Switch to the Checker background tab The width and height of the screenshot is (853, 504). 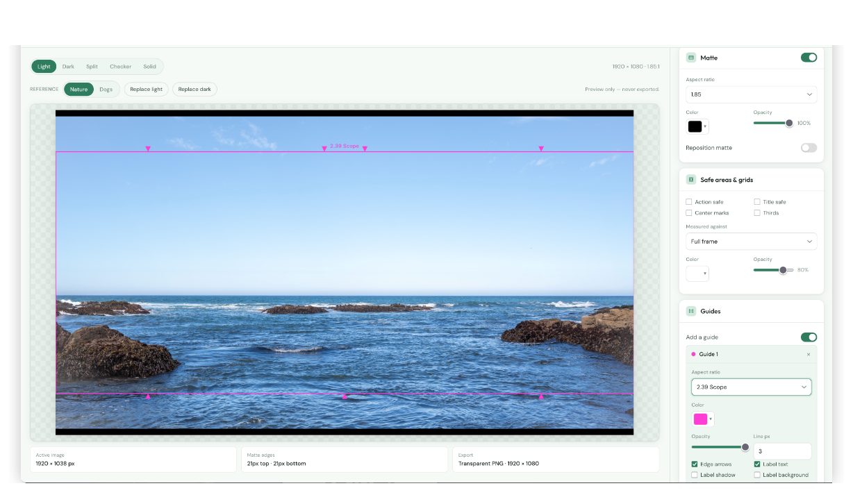(x=120, y=67)
